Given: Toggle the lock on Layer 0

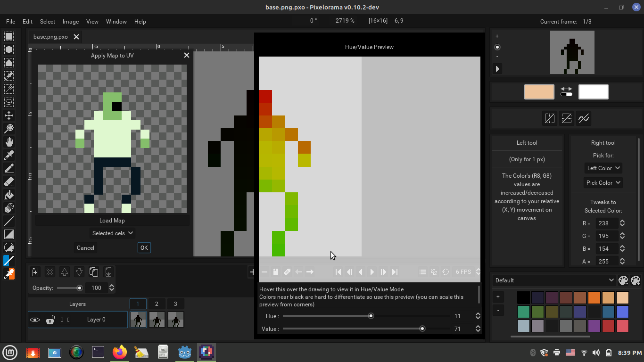Looking at the screenshot, I should [x=50, y=320].
